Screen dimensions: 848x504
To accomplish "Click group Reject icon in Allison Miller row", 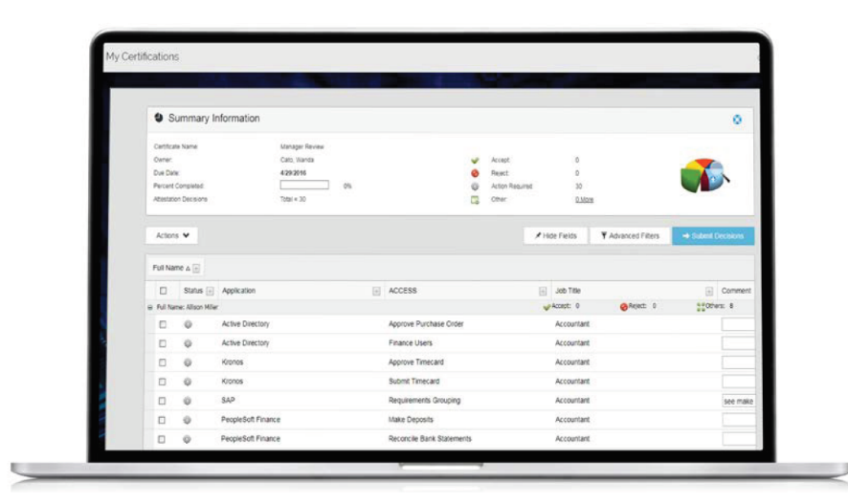I will [x=624, y=307].
